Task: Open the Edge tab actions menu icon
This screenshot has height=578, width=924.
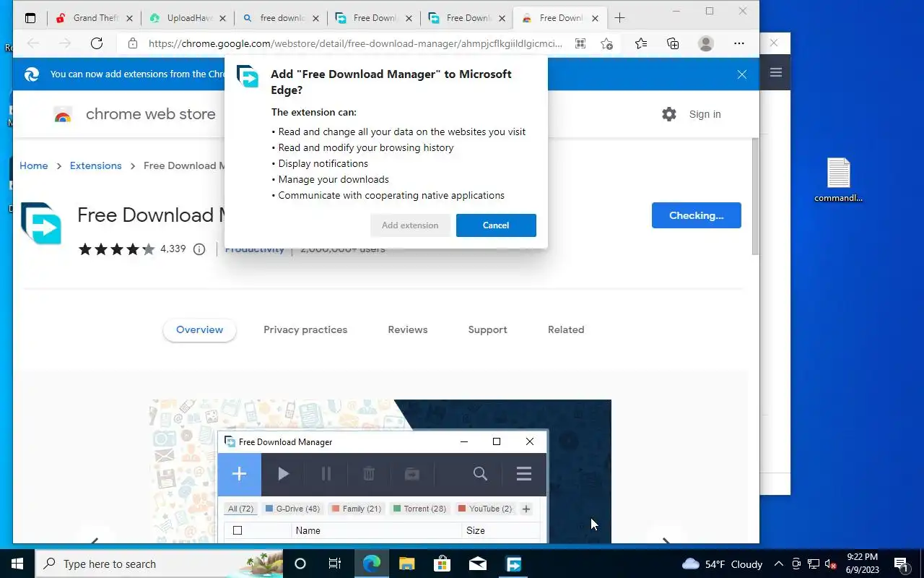Action: click(30, 18)
